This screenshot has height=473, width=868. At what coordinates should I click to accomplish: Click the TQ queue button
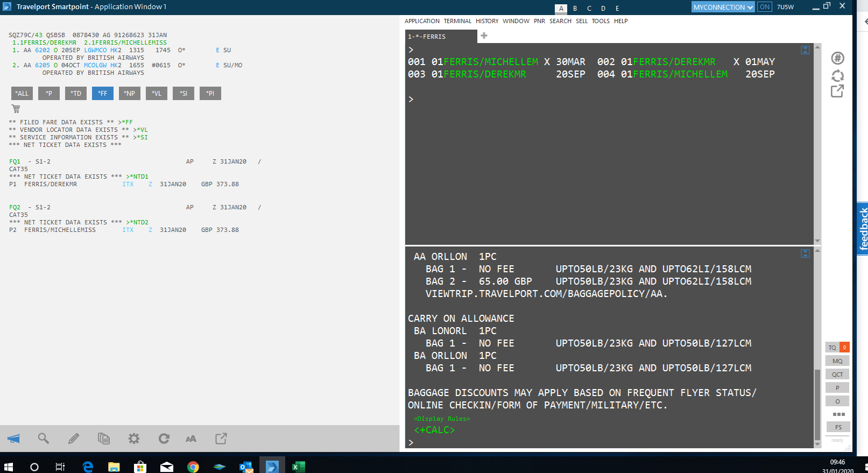832,347
